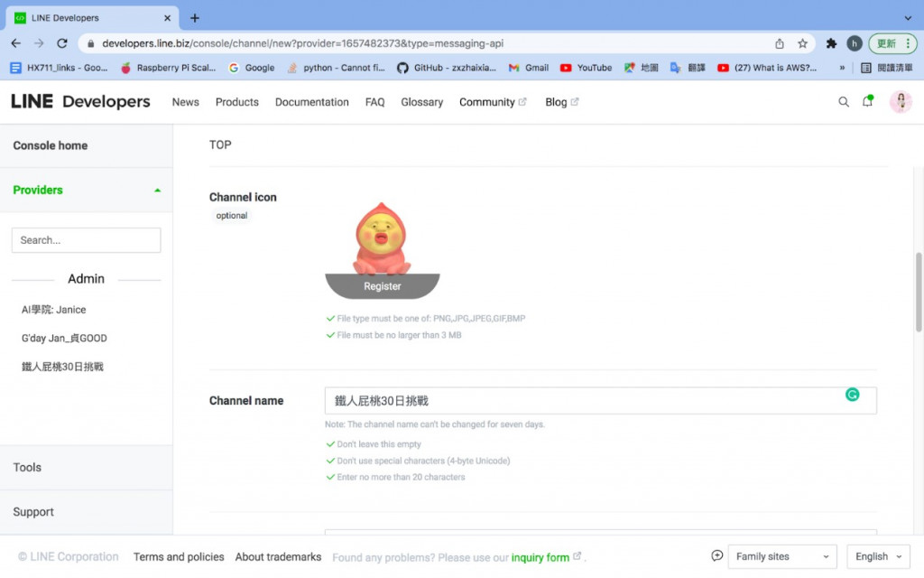Image resolution: width=924 pixels, height=578 pixels.
Task: Open the Blog external link
Action: tap(561, 102)
